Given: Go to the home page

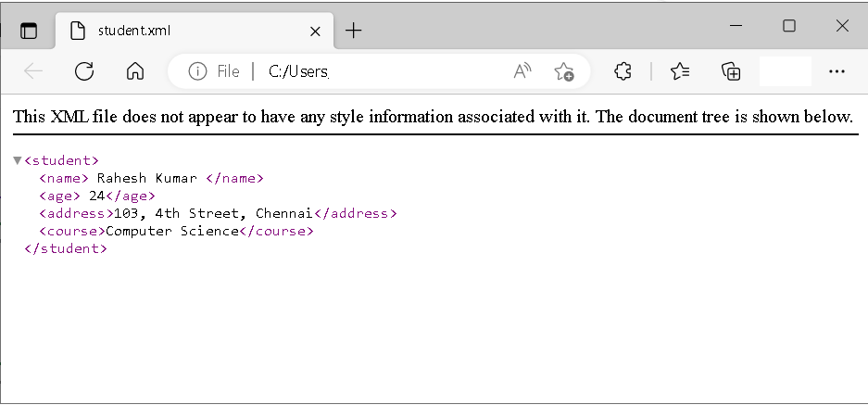Looking at the screenshot, I should coord(135,71).
